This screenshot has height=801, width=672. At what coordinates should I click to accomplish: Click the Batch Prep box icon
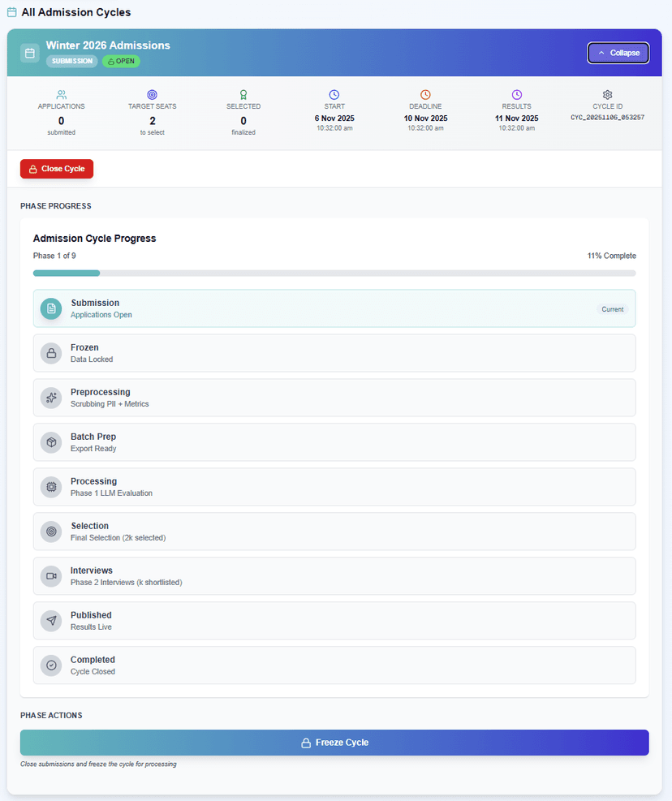click(x=51, y=442)
